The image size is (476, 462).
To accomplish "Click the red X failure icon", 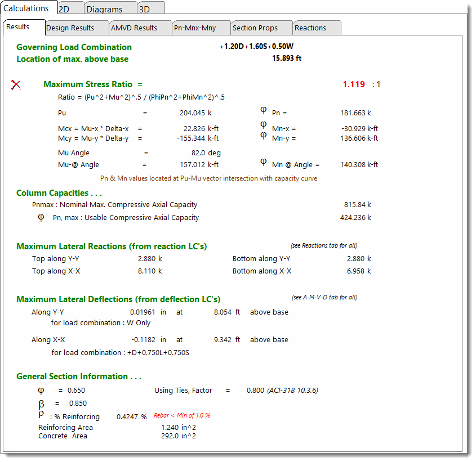I will (x=16, y=85).
